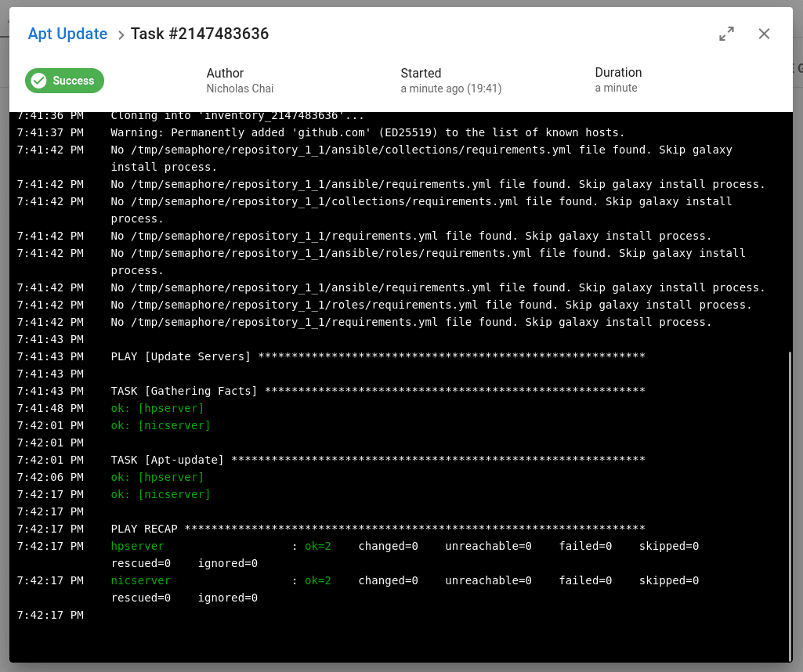
Task: Click the started time 'a minute ago (19:41)'
Action: point(450,89)
